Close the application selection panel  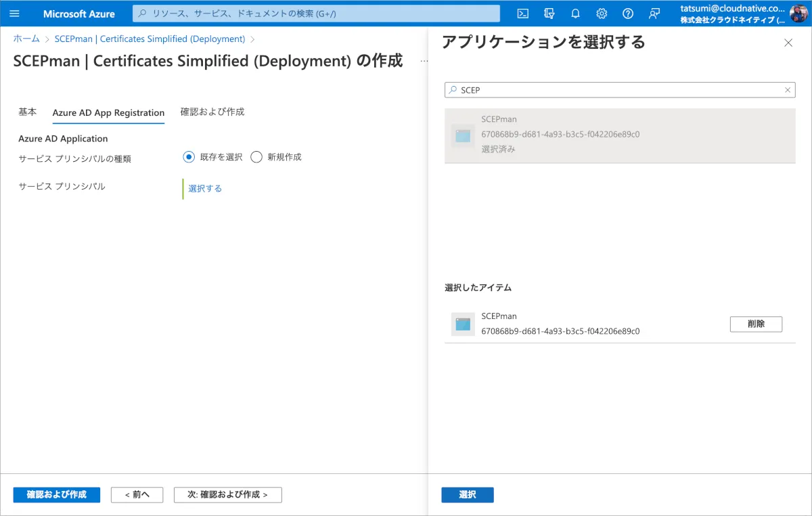(788, 43)
